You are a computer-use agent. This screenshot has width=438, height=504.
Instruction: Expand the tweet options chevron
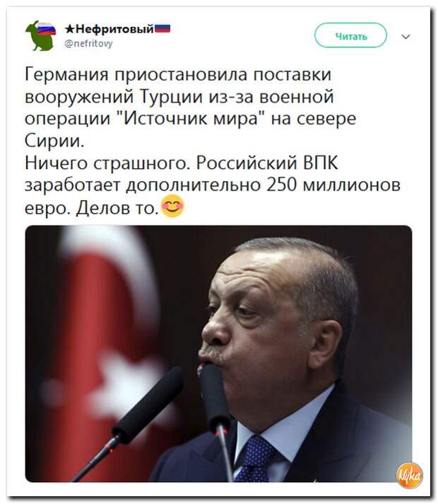pos(406,37)
